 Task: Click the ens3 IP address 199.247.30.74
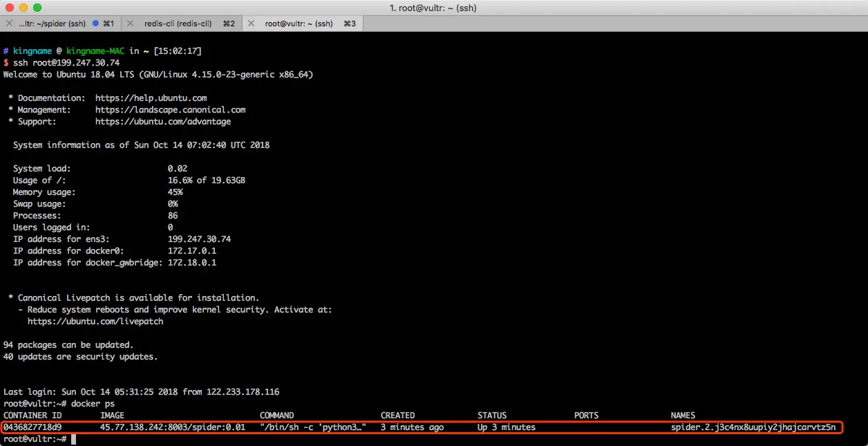click(200, 239)
